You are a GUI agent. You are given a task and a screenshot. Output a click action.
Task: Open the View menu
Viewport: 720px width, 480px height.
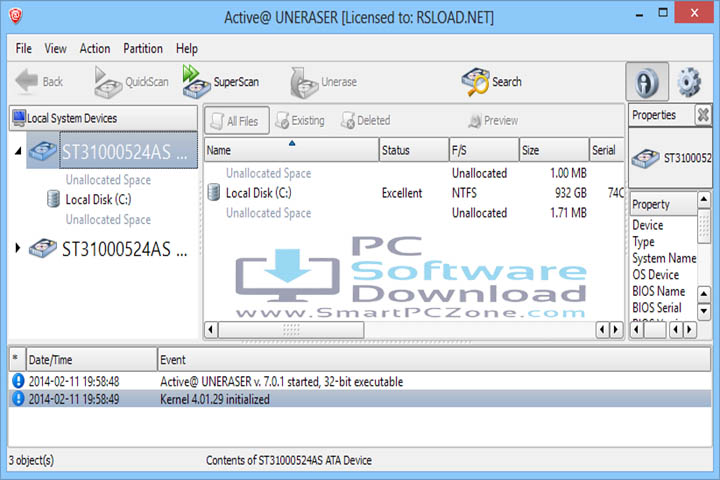56,48
